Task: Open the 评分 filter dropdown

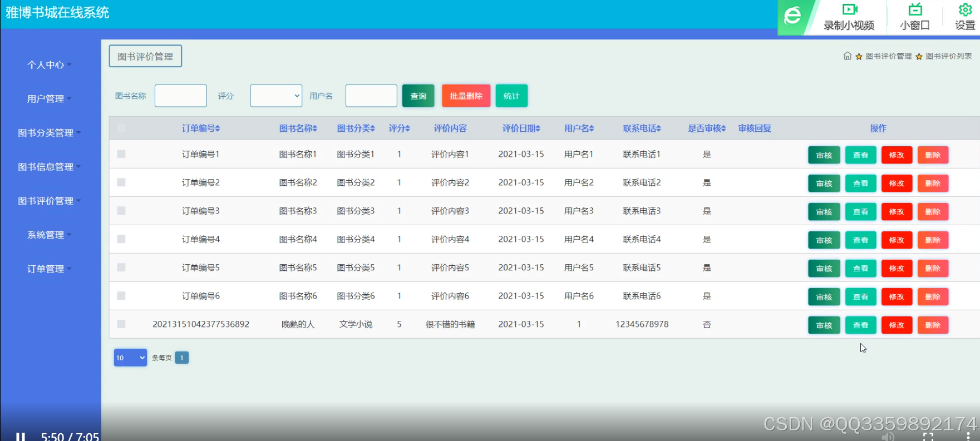Action: [276, 96]
